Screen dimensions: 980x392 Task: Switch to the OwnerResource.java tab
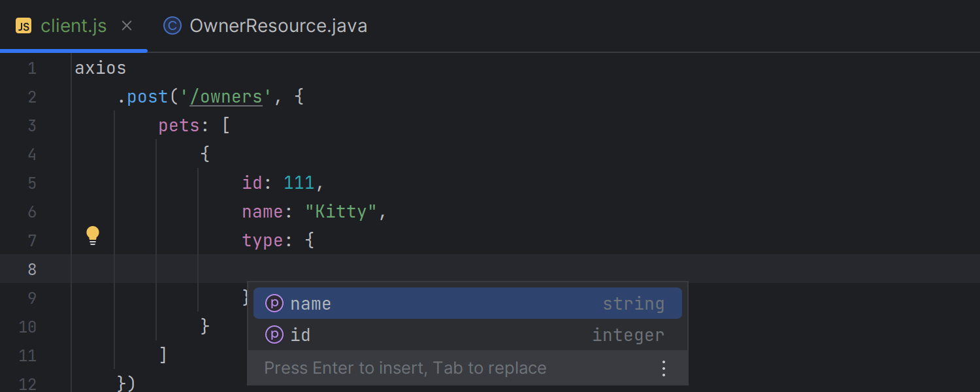point(278,26)
